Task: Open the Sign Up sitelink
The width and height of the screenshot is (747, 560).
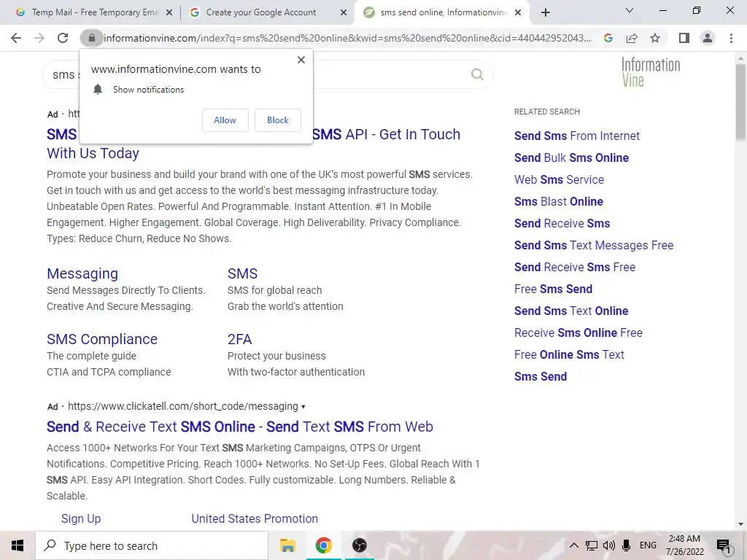Action: click(81, 518)
